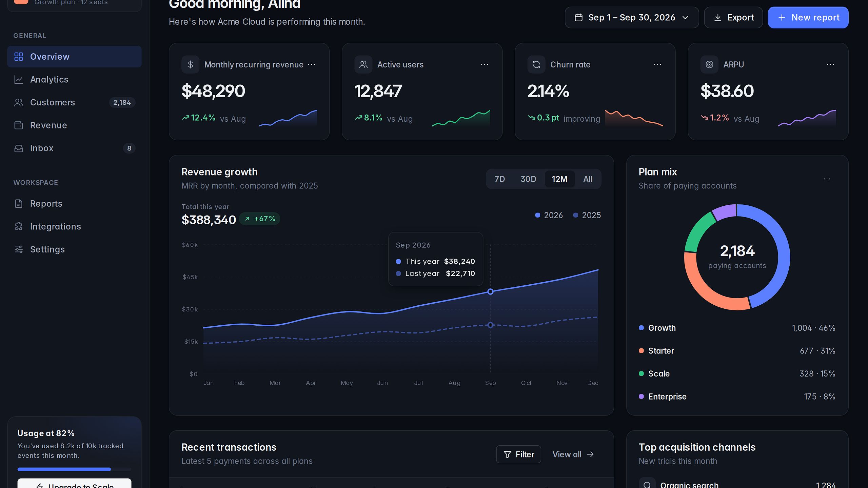Open Plan mix options menu
Image resolution: width=868 pixels, height=488 pixels.
coord(827,179)
